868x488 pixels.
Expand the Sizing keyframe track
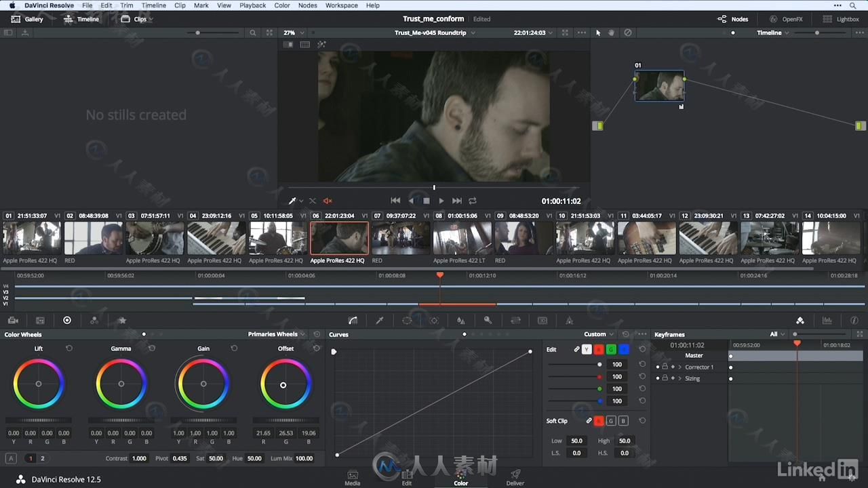(x=679, y=378)
